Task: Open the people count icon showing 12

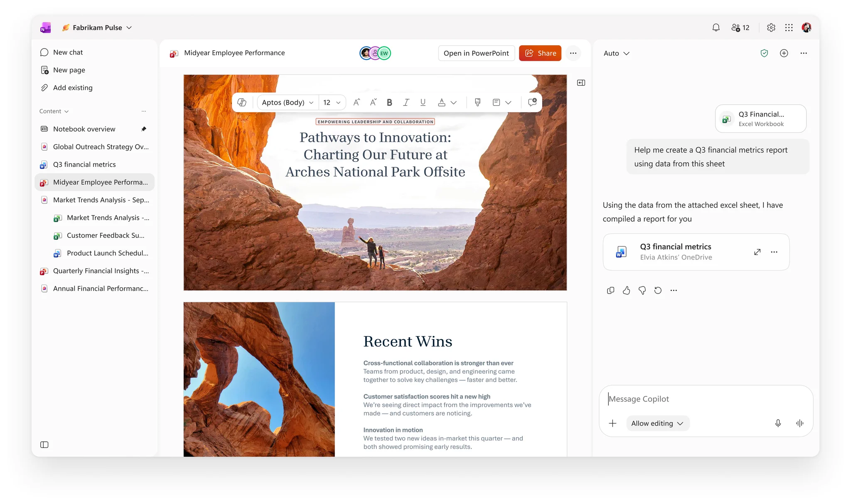Action: click(x=740, y=27)
